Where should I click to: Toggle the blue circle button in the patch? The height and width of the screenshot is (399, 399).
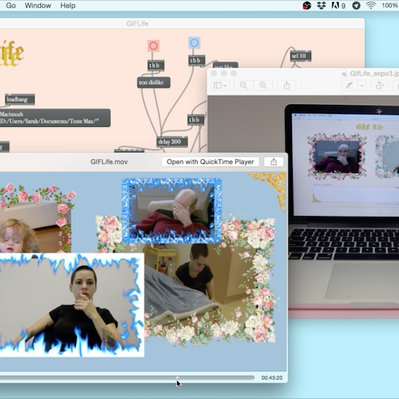(x=194, y=43)
